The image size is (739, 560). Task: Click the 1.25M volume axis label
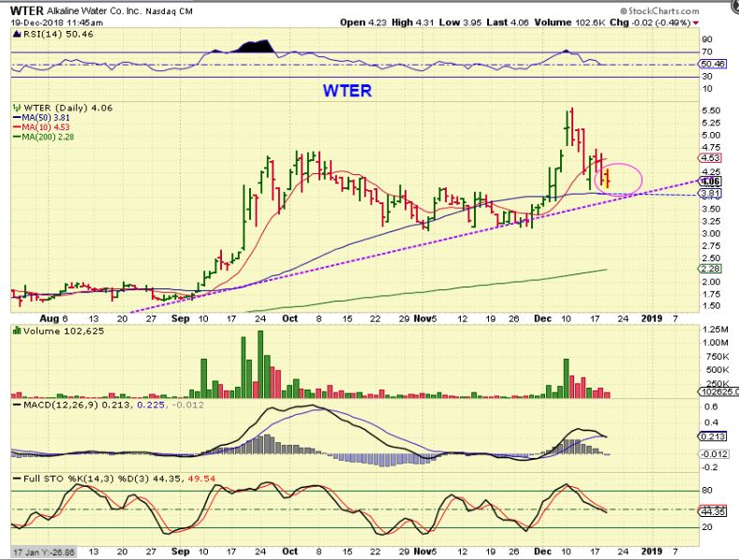(x=715, y=329)
